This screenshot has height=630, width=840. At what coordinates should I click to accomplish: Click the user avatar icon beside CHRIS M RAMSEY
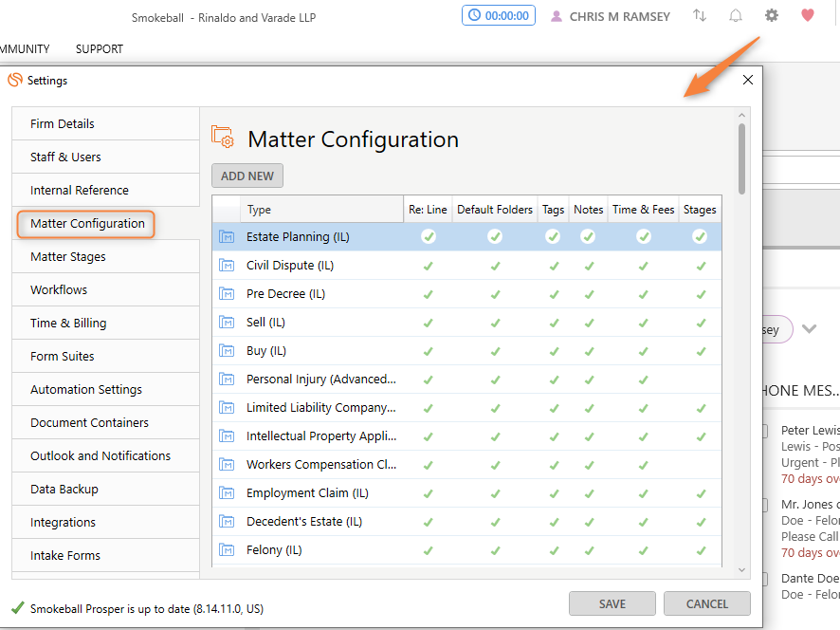[557, 17]
